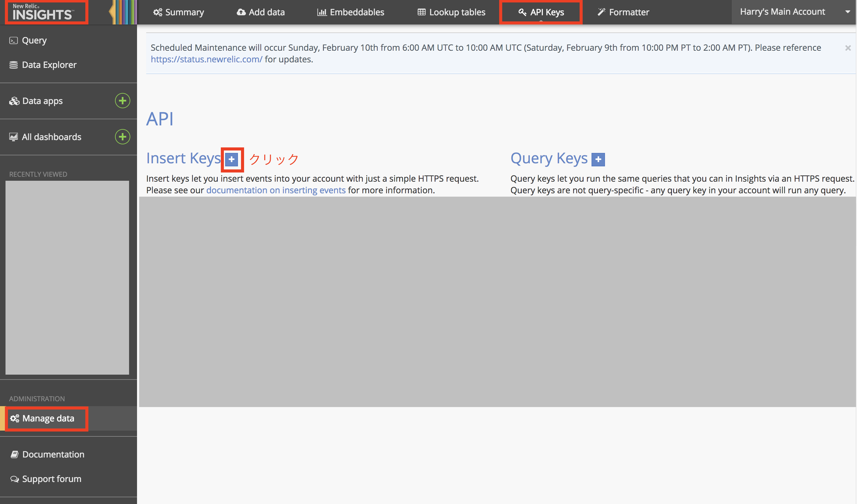Select Manage data under Administration

(x=48, y=418)
